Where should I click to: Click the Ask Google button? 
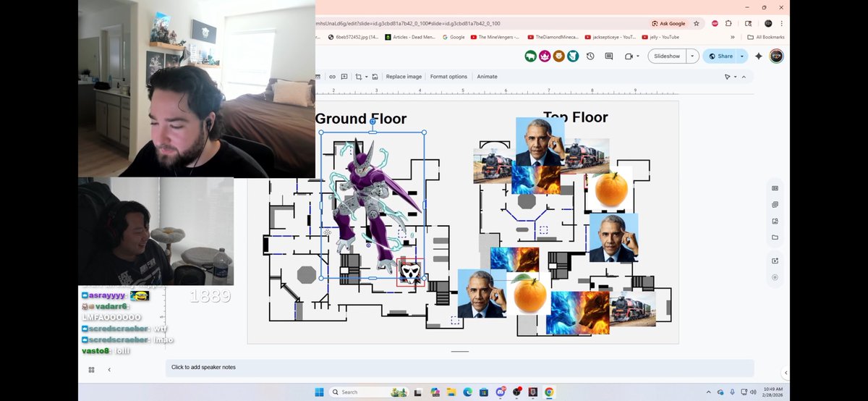click(x=668, y=23)
